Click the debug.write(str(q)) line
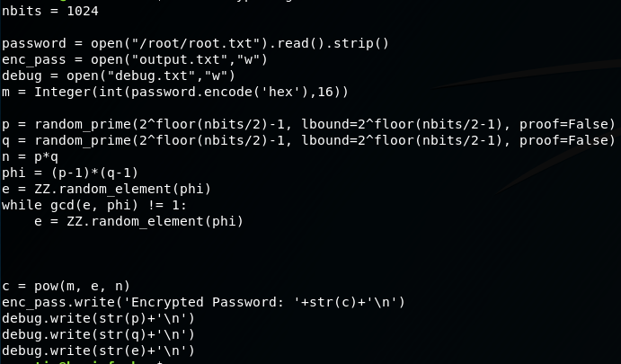This screenshot has width=621, height=364. [98, 334]
